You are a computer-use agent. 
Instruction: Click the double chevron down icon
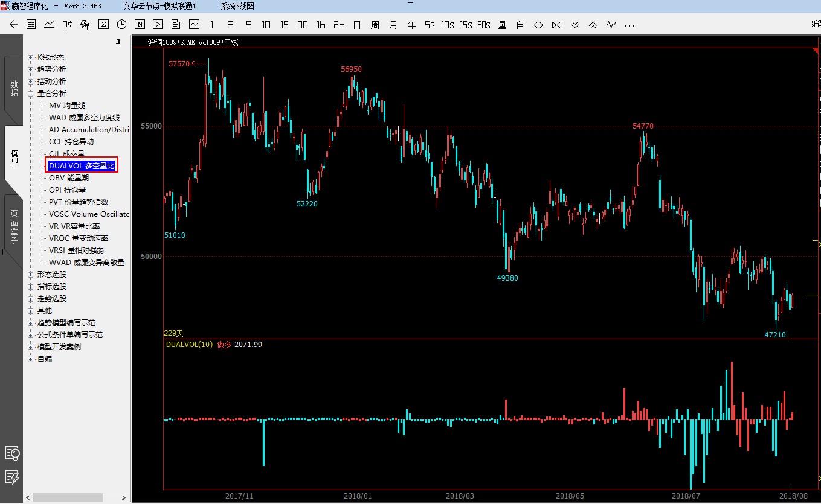pos(575,25)
